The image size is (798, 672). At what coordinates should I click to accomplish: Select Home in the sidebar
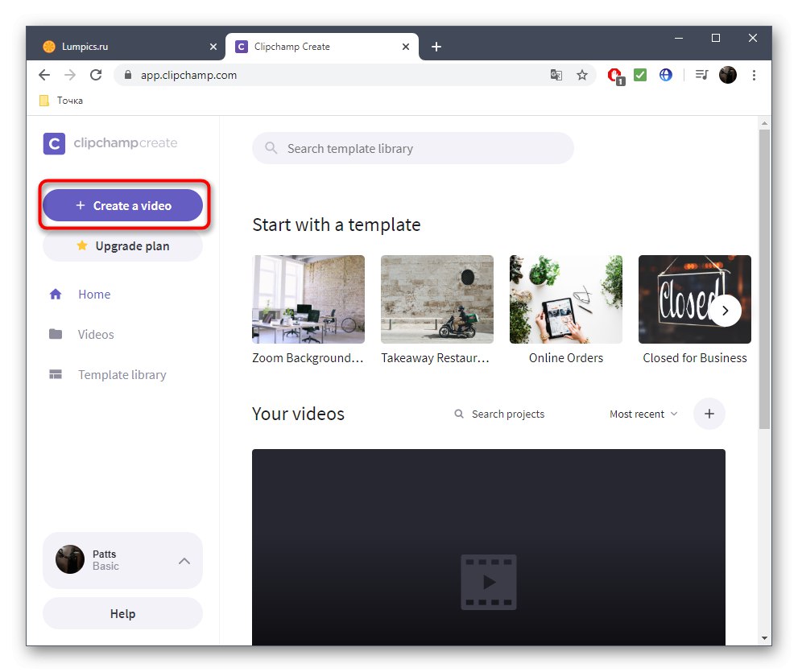(94, 294)
